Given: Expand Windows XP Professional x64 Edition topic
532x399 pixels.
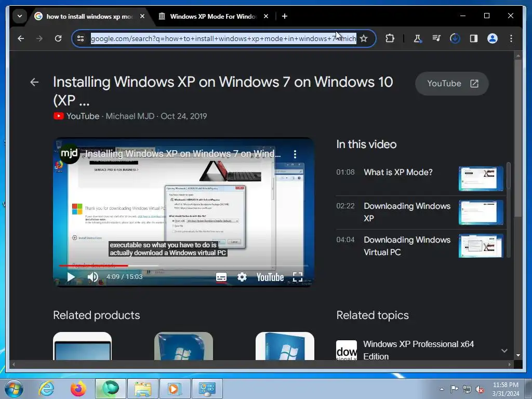Looking at the screenshot, I should [504, 351].
